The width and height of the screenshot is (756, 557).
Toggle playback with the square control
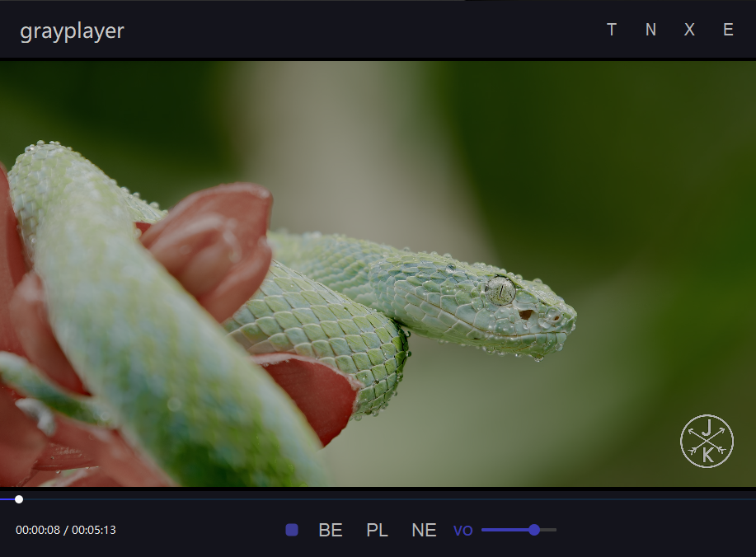click(292, 530)
